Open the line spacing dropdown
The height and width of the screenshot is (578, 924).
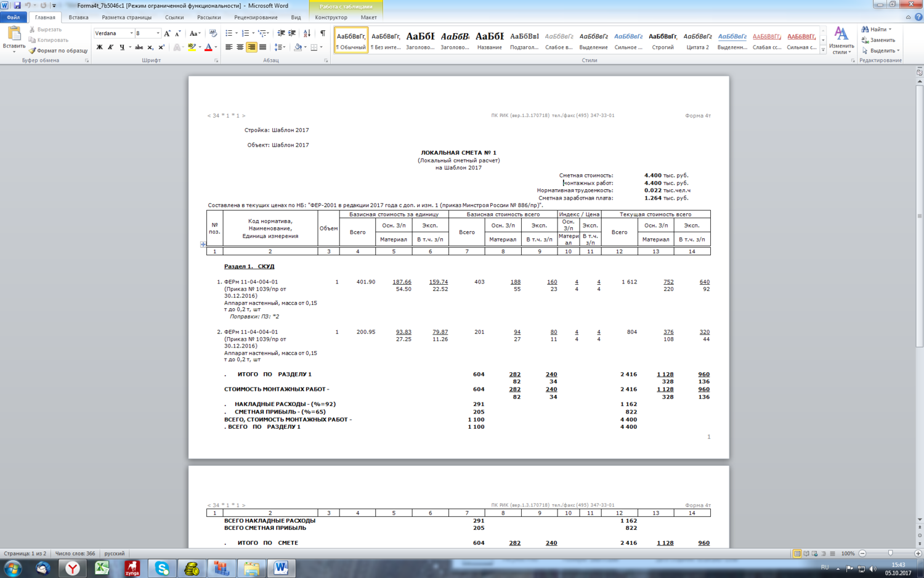pyautogui.click(x=279, y=47)
